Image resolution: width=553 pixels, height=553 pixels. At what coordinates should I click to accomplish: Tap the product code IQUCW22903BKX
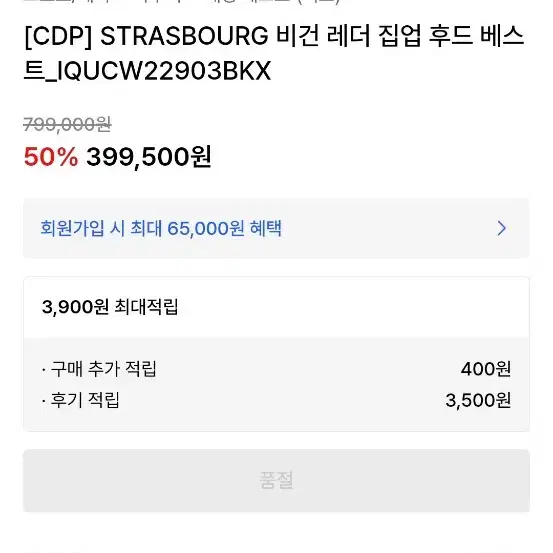(164, 71)
